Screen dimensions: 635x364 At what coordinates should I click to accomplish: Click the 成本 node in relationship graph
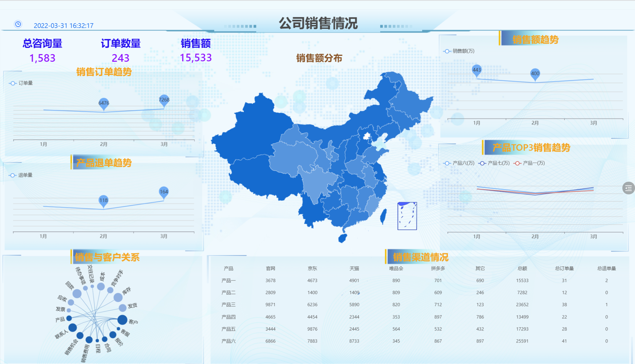(x=101, y=286)
